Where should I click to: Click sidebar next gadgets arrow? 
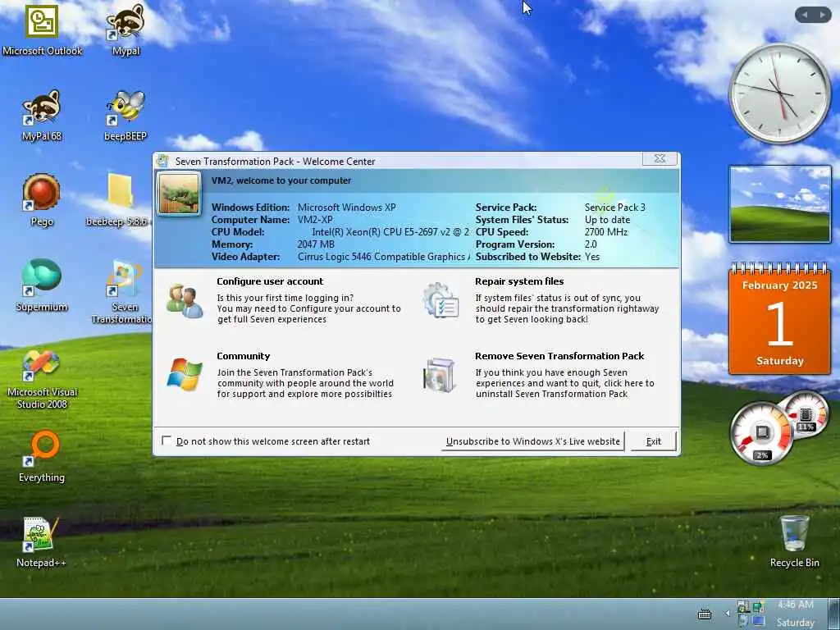[x=822, y=15]
